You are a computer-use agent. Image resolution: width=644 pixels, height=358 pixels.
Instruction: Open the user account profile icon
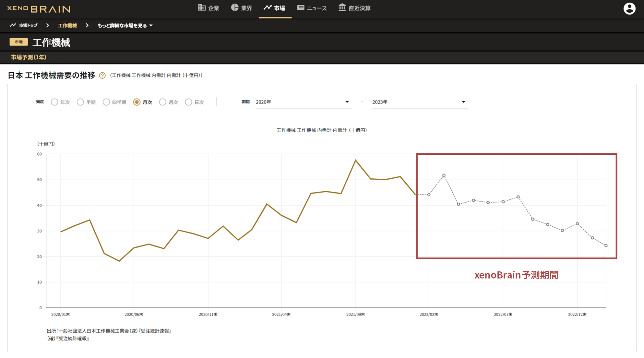(x=629, y=9)
